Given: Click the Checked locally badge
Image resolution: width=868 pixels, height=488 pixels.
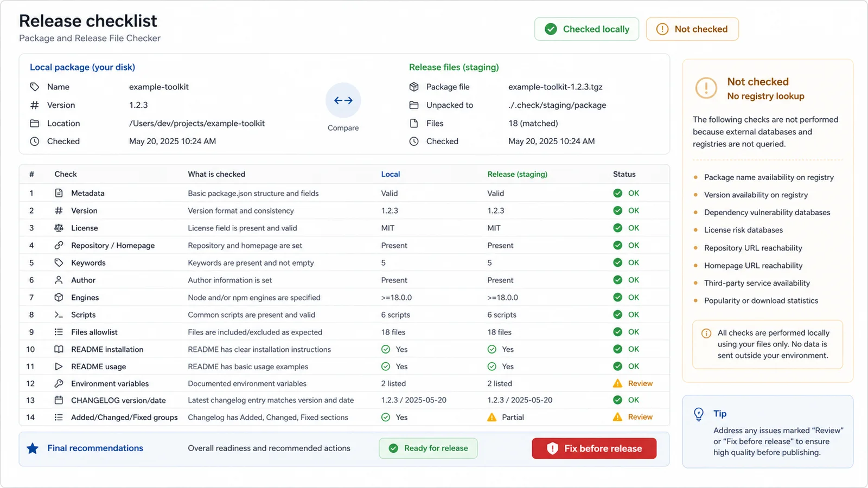Looking at the screenshot, I should (586, 29).
